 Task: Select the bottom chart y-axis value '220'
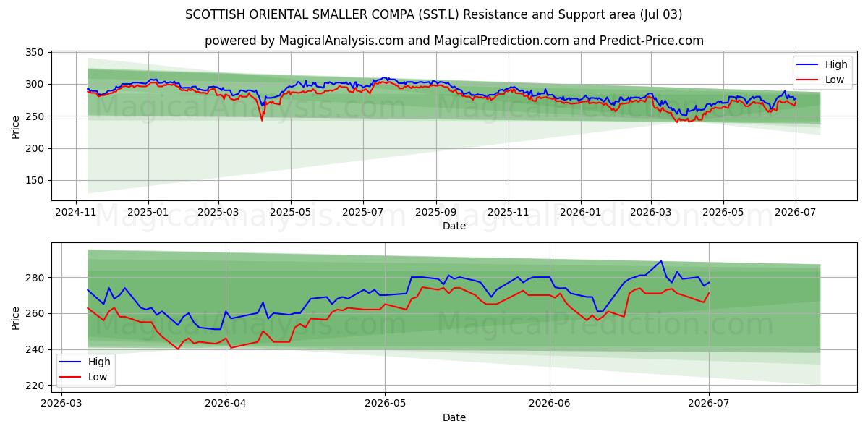36,386
